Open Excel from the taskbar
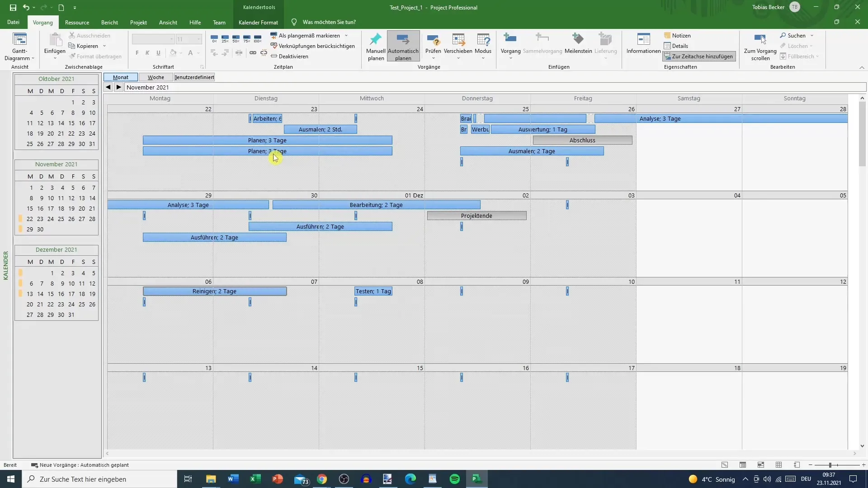 255,479
